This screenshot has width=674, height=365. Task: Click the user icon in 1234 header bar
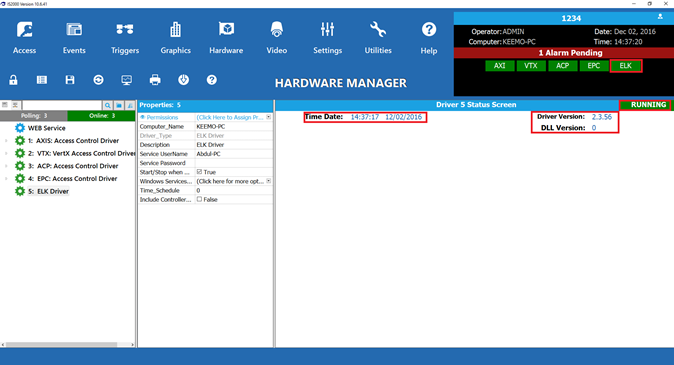coord(660,17)
